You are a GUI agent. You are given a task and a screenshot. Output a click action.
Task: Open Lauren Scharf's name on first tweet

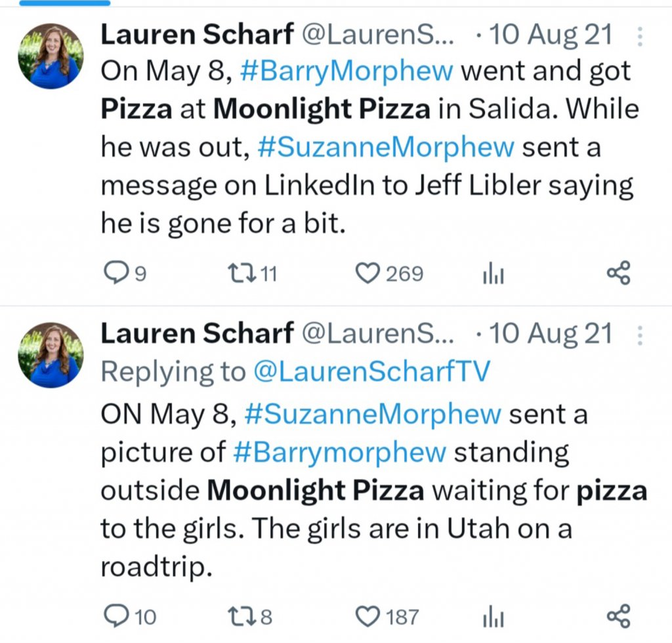click(196, 35)
